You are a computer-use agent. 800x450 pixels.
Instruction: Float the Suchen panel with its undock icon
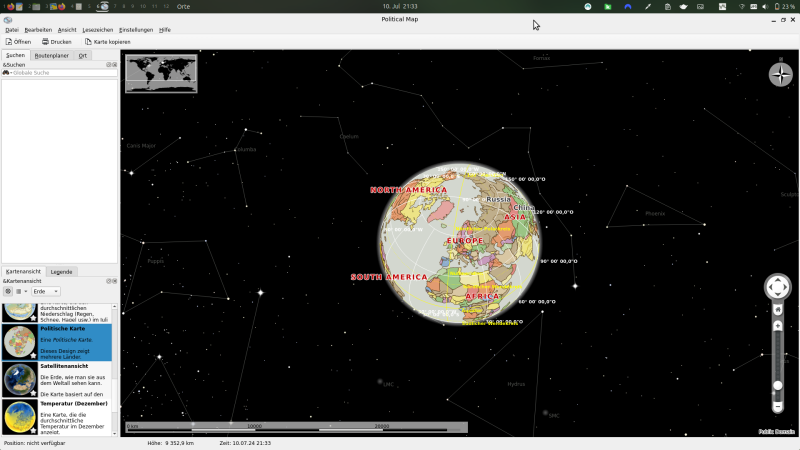pos(109,64)
